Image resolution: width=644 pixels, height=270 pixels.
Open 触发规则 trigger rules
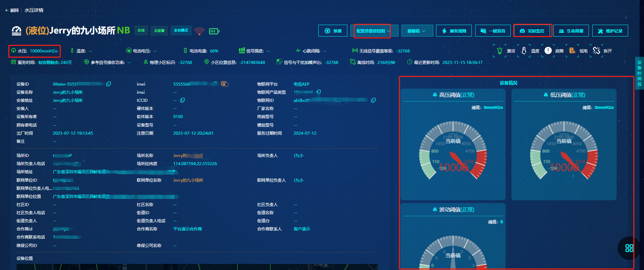(x=454, y=31)
